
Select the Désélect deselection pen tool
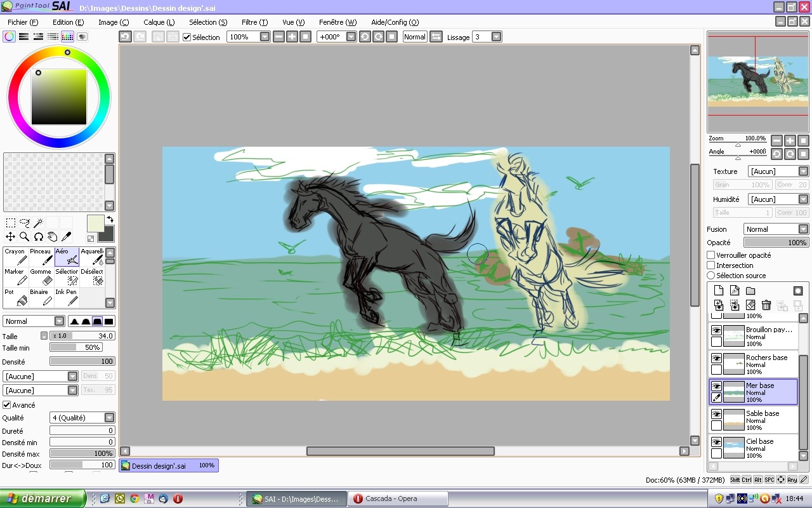coord(92,277)
